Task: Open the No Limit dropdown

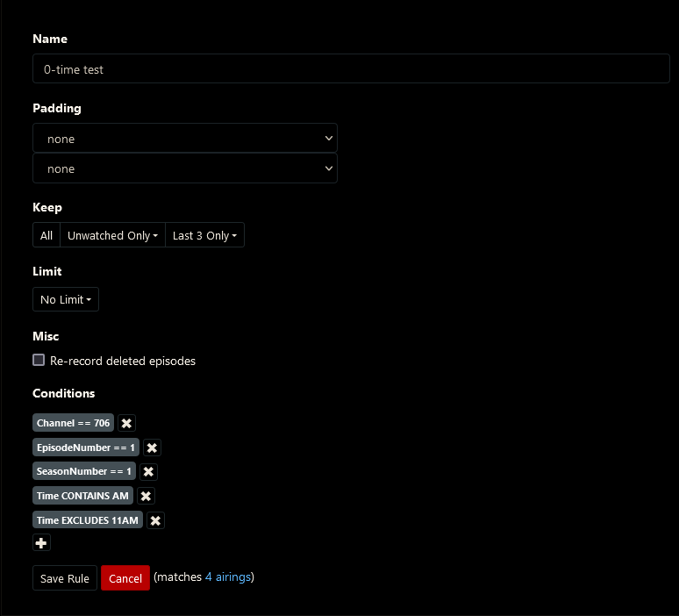Action: click(x=66, y=299)
